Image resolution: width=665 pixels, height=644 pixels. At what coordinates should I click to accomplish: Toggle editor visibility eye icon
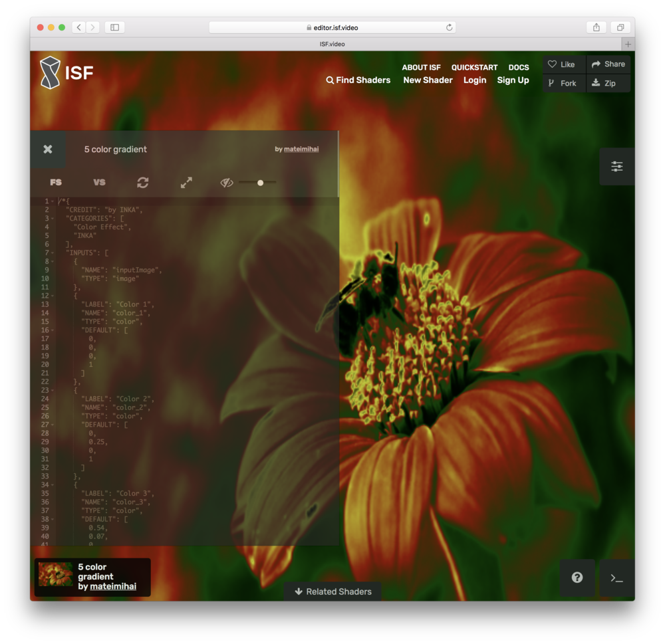(x=227, y=182)
